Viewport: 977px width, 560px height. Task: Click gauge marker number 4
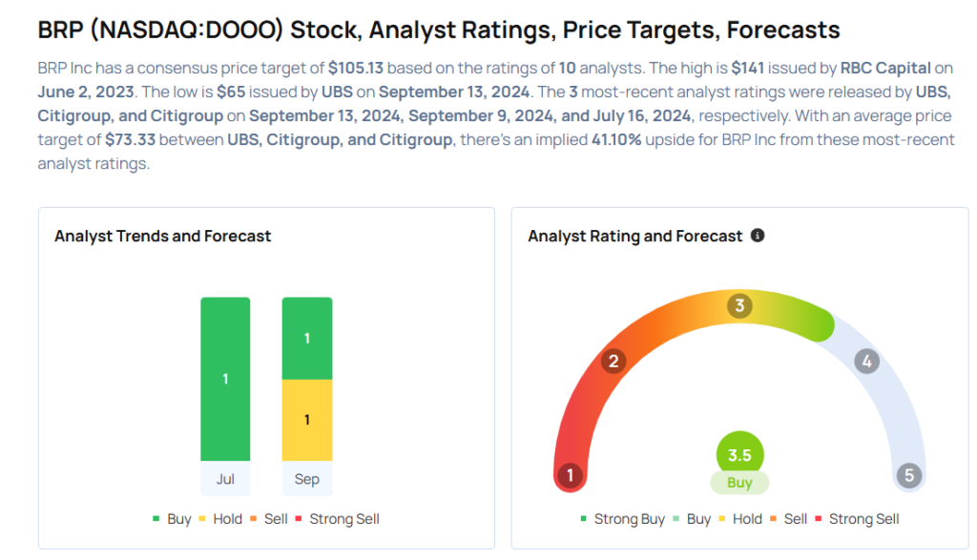coord(866,361)
